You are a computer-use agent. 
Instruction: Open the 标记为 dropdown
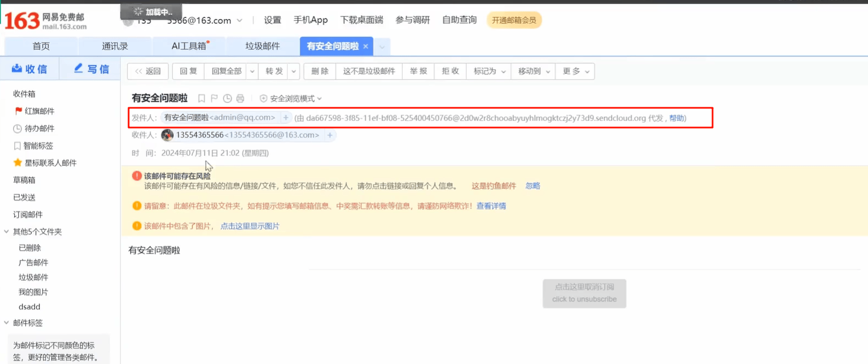click(489, 71)
